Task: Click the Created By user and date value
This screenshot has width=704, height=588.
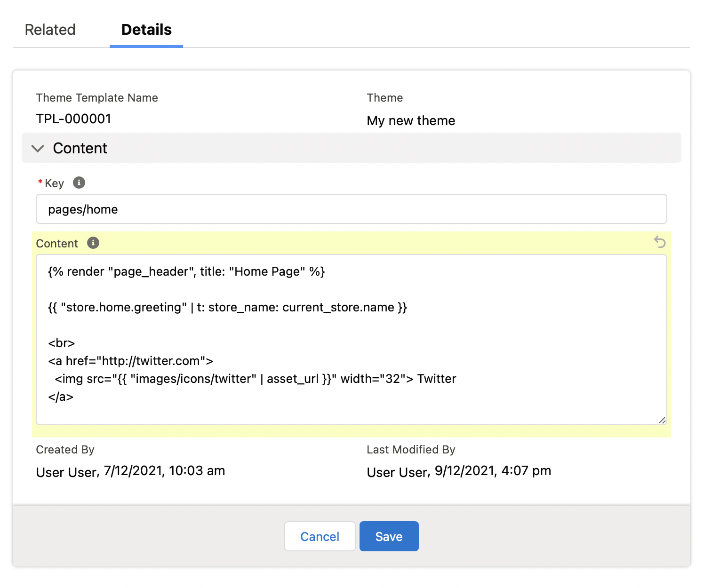Action: (x=130, y=471)
